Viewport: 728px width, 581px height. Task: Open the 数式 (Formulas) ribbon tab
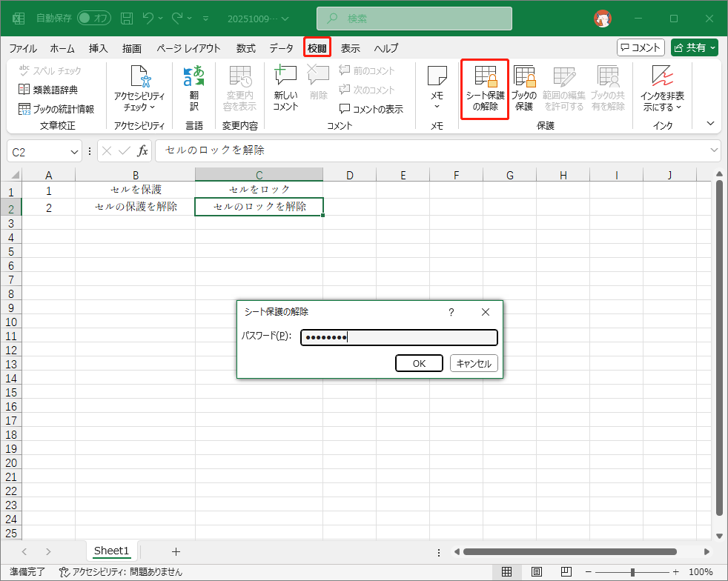pos(245,48)
